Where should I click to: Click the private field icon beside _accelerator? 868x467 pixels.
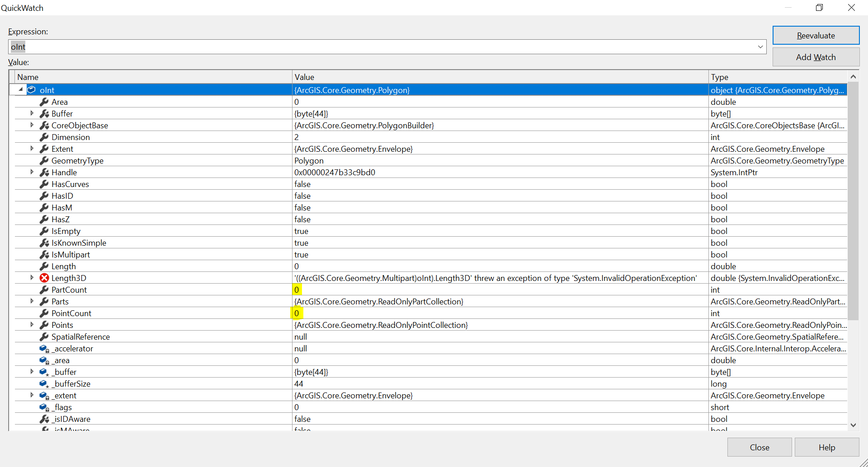pyautogui.click(x=44, y=349)
